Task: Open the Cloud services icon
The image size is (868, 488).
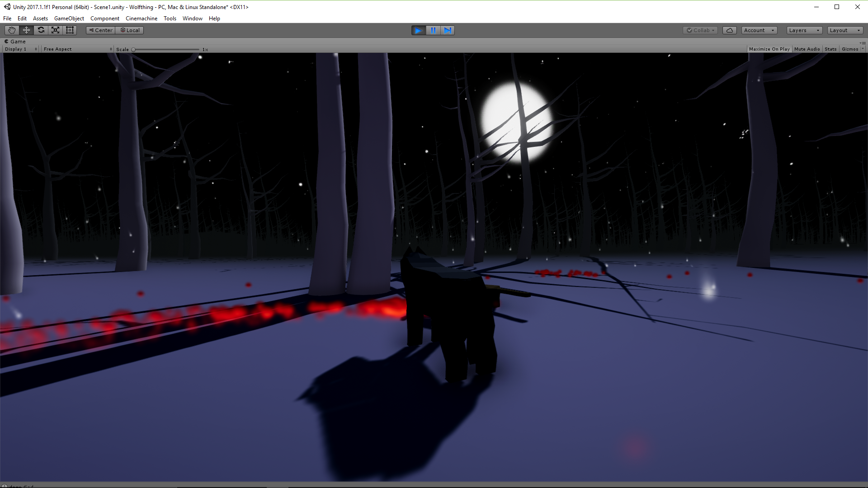Action: [x=729, y=30]
